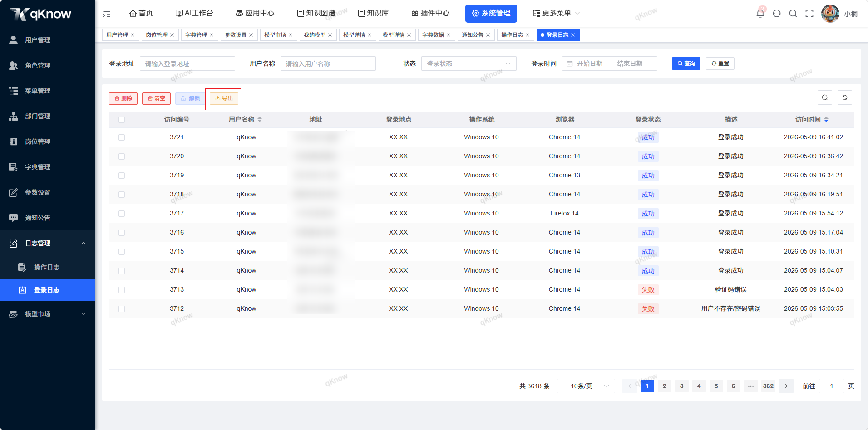Check the row 3713 checkbox
Image resolution: width=868 pixels, height=430 pixels.
click(122, 290)
